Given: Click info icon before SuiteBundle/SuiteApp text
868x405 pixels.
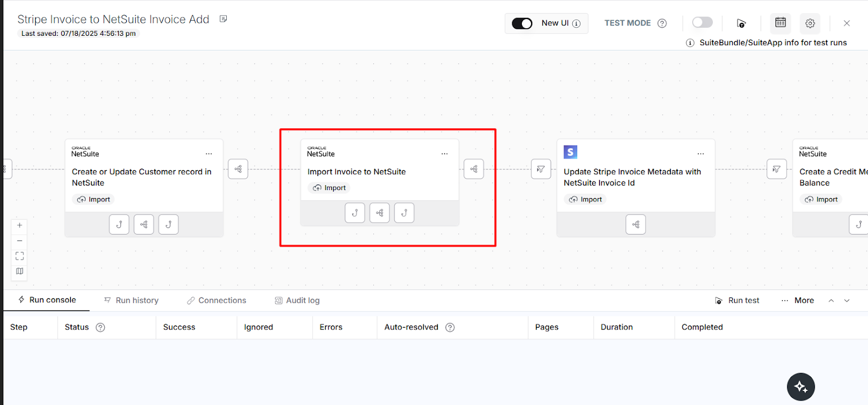Looking at the screenshot, I should [690, 43].
